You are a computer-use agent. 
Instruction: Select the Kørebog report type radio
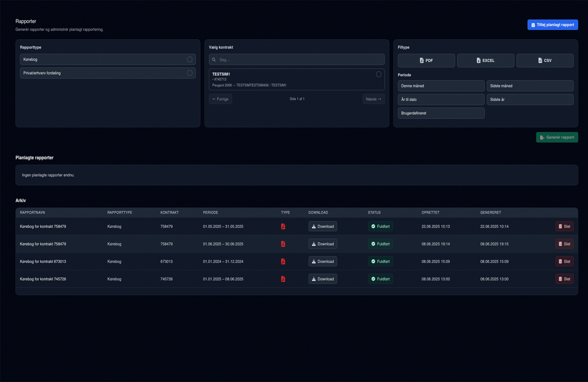(190, 59)
